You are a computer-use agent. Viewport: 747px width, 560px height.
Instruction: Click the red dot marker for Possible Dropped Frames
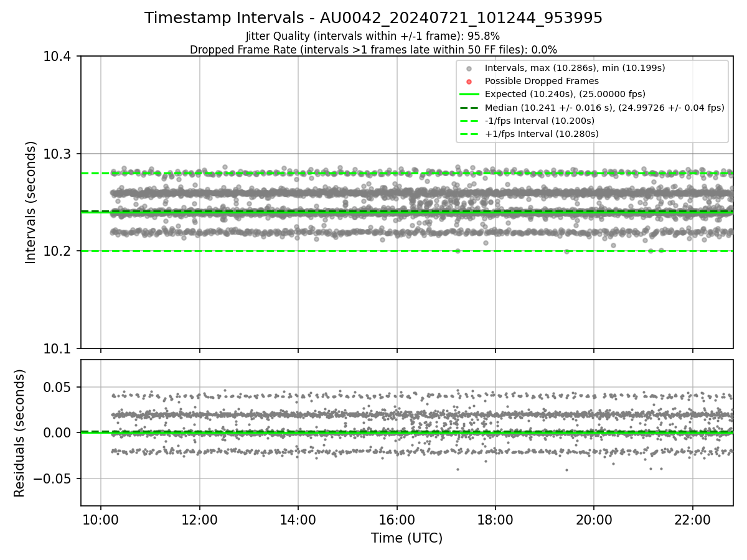pyautogui.click(x=469, y=82)
